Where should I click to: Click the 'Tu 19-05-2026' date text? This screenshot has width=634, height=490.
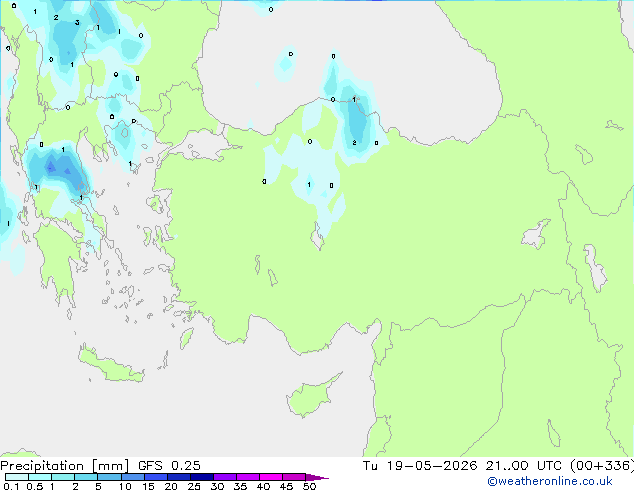coord(420,466)
